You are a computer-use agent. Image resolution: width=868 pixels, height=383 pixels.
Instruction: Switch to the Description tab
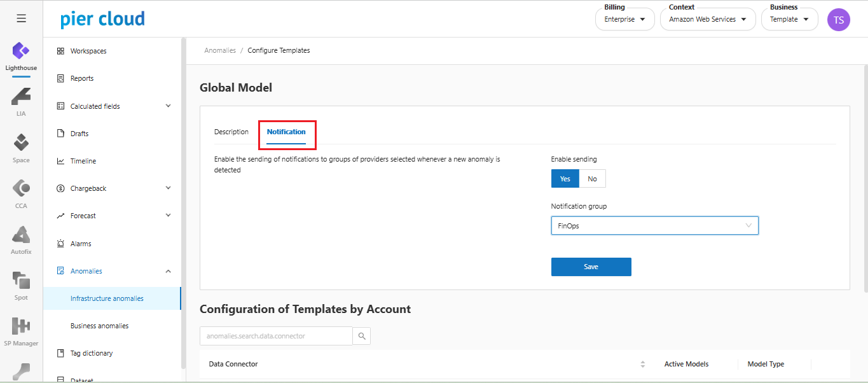pyautogui.click(x=231, y=132)
